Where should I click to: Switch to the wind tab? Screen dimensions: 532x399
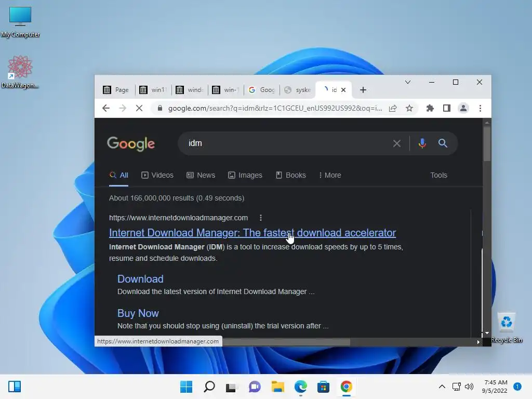(190, 90)
